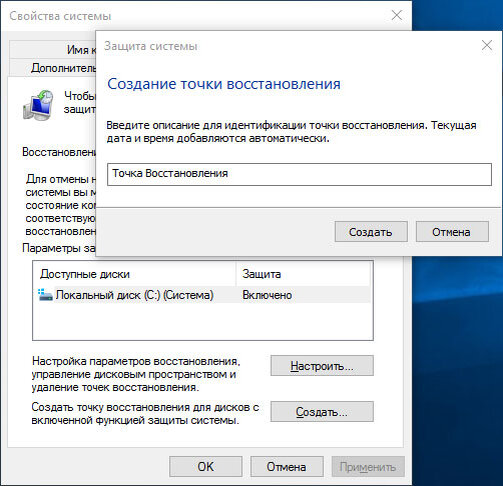Click the Создать button in the Защита системы dialog
Viewport: 503px width, 486px height.
click(371, 232)
